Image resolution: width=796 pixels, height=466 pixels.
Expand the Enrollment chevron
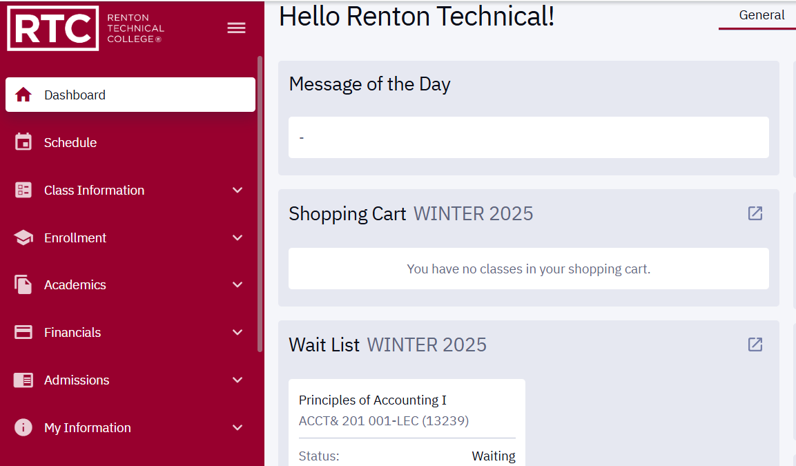pyautogui.click(x=237, y=238)
